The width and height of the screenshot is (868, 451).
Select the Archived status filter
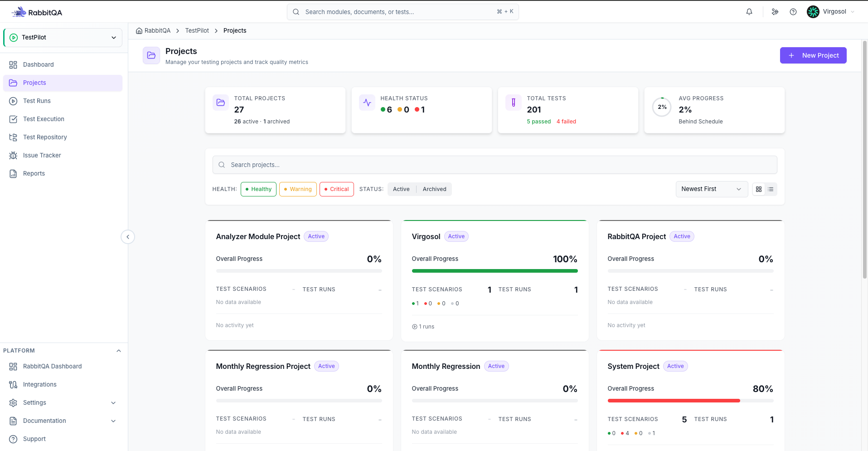coord(434,189)
